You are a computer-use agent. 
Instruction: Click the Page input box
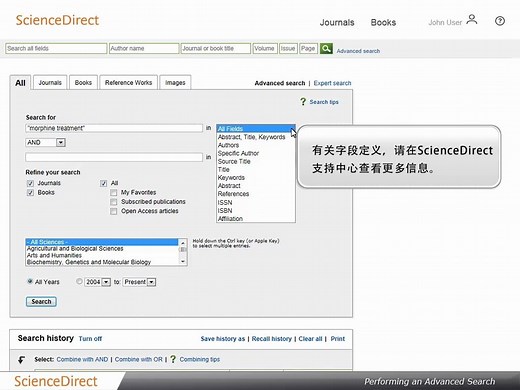(308, 49)
